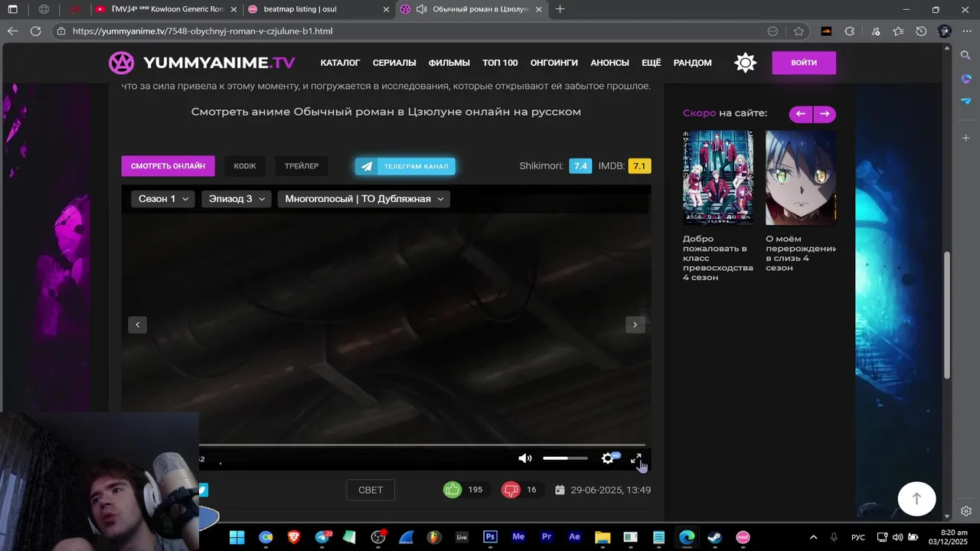Open О моём перерождении в слизь poster
This screenshot has height=551, width=980.
[801, 178]
